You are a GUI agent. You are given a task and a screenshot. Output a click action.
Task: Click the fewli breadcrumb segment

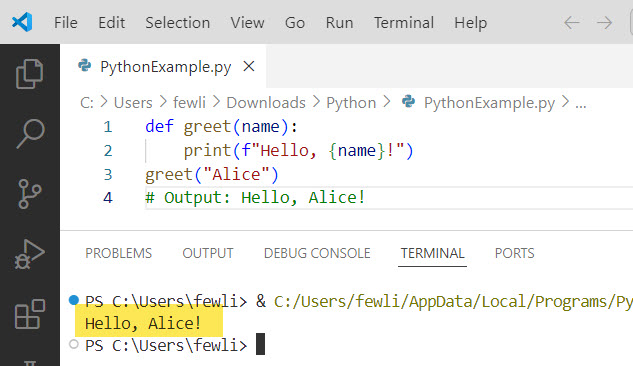[189, 102]
